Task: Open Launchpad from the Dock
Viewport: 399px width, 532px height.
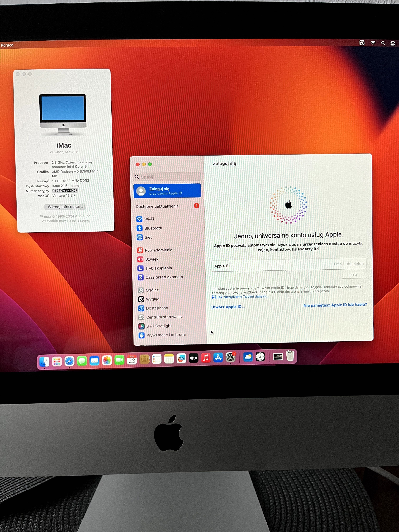Action: click(57, 361)
